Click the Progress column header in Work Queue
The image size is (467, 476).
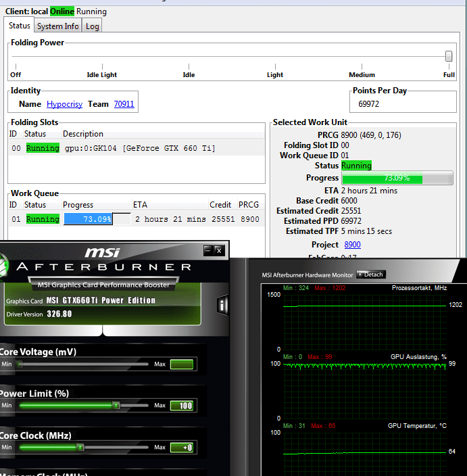tap(78, 205)
